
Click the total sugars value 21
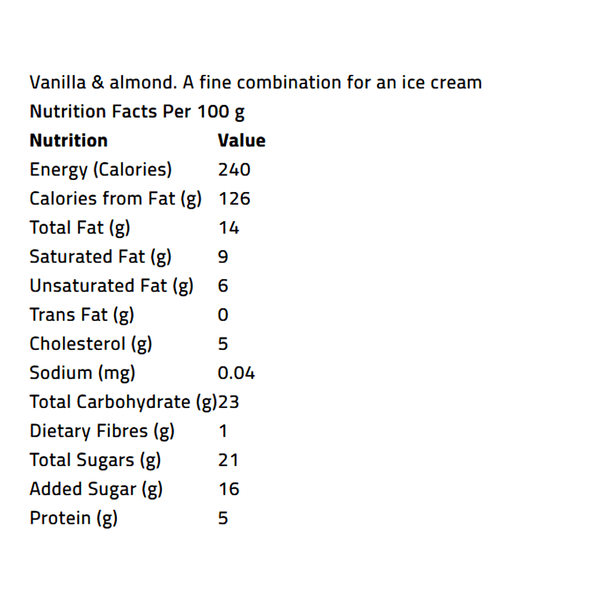click(x=228, y=460)
